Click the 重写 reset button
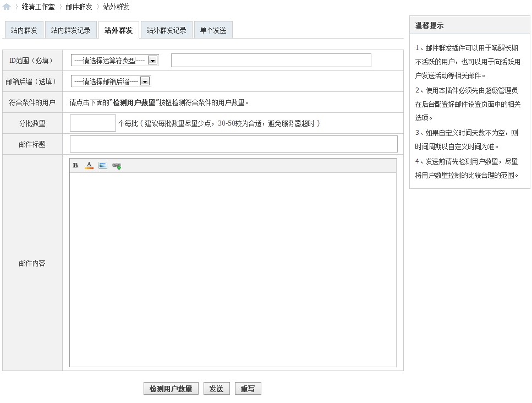Screen dimensions: 532x403 248,389
